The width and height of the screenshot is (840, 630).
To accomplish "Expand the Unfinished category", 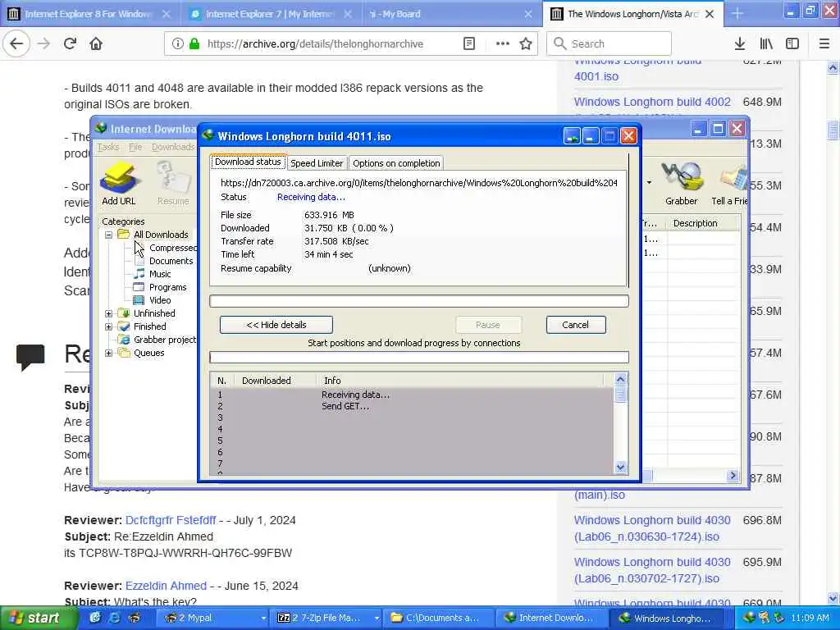I will pos(109,313).
